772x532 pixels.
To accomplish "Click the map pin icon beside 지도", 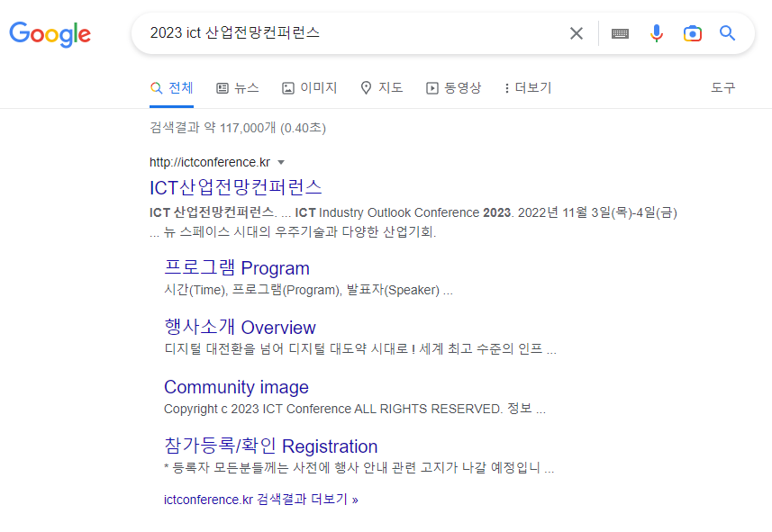I will click(x=366, y=87).
